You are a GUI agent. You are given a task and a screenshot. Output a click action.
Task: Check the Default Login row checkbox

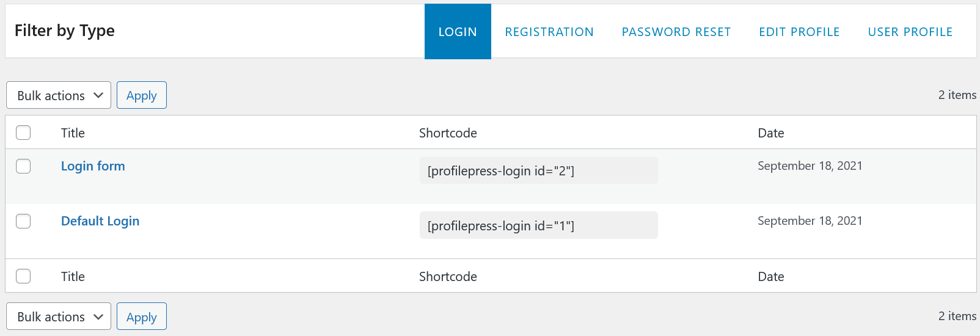[23, 221]
